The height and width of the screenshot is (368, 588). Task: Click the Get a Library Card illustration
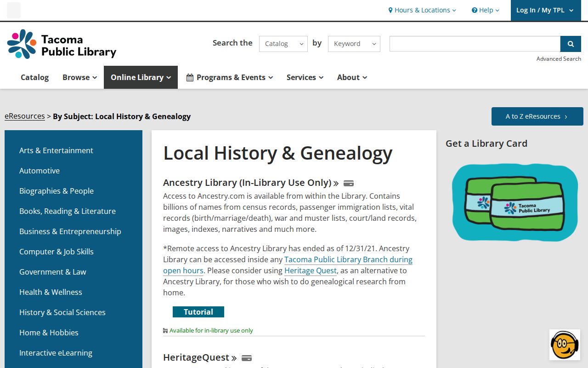click(x=515, y=202)
